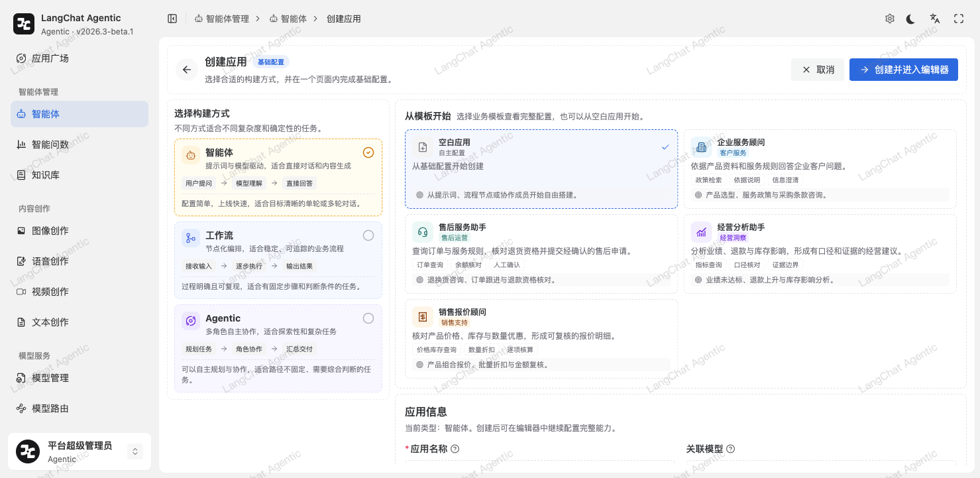Select the Agentic build method radio
The image size is (980, 478).
(x=368, y=318)
